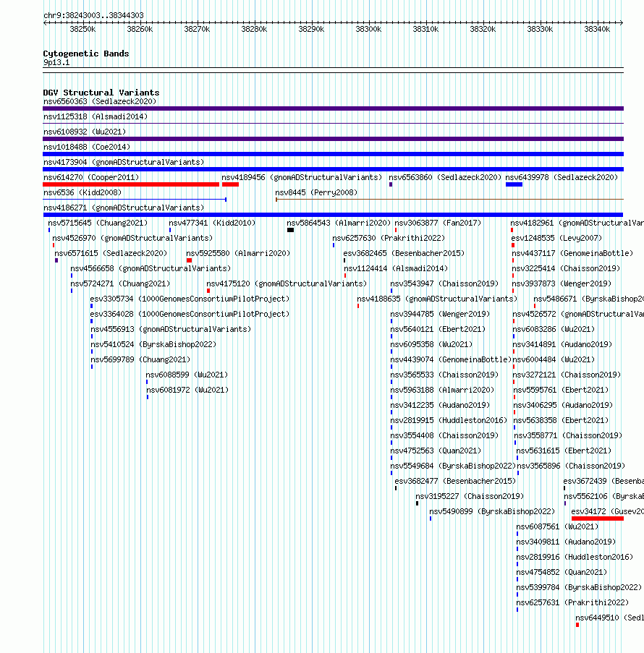Select nsv6081972 (Wu2021) label
The width and height of the screenshot is (644, 653).
(x=187, y=390)
